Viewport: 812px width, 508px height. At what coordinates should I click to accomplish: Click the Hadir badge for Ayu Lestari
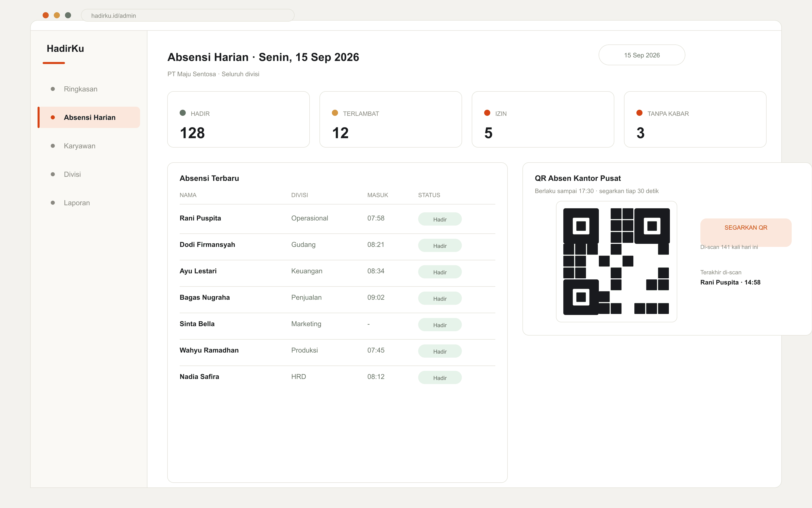[x=439, y=272]
